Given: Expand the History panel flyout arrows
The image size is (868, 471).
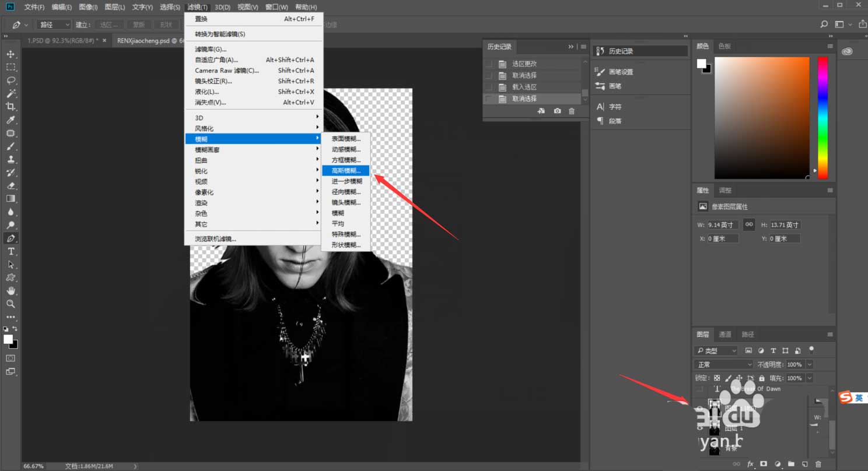Looking at the screenshot, I should 571,47.
